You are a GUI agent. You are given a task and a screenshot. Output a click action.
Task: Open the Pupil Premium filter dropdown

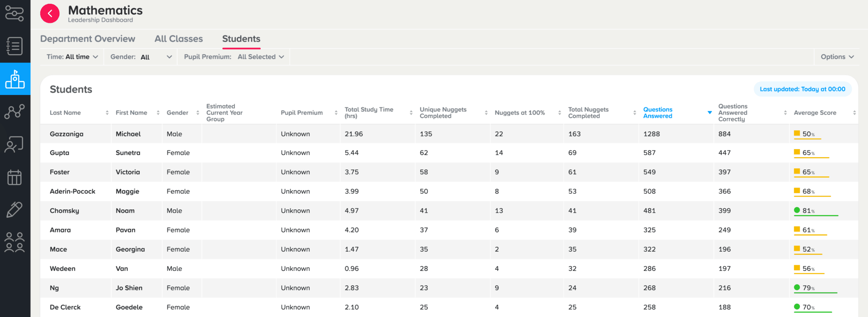coord(234,57)
